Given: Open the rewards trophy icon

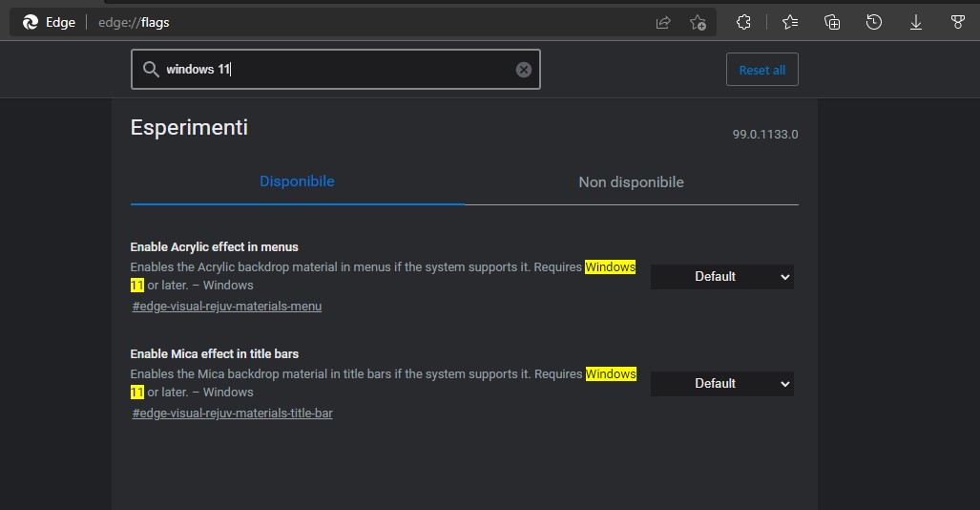Looking at the screenshot, I should [957, 23].
